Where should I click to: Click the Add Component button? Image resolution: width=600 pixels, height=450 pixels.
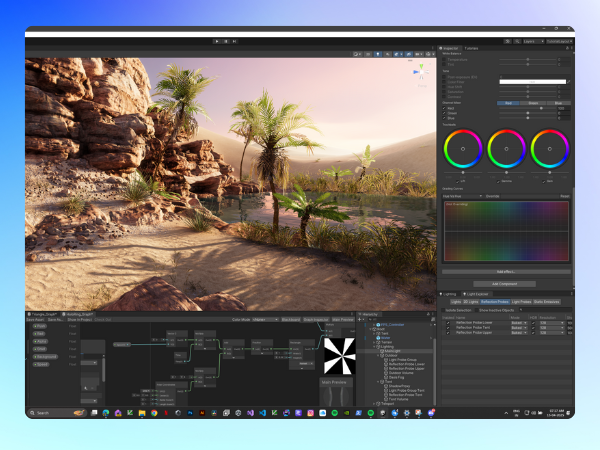click(x=504, y=284)
